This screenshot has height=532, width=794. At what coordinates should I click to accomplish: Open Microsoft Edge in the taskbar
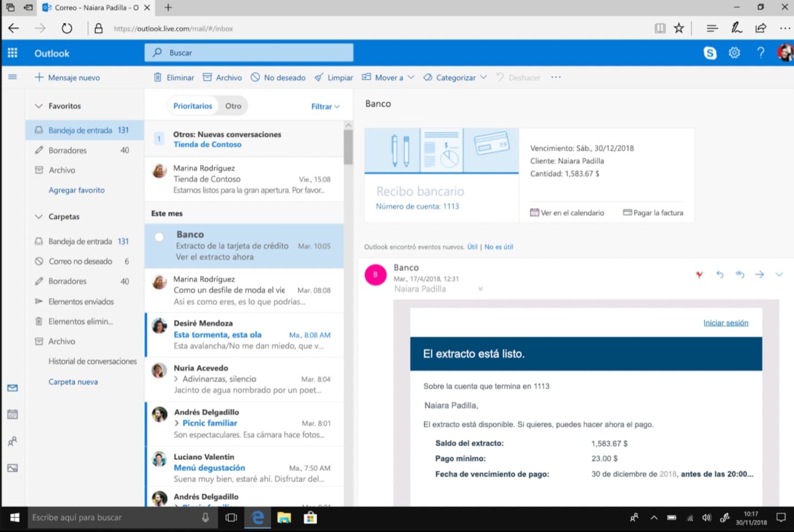[x=258, y=518]
